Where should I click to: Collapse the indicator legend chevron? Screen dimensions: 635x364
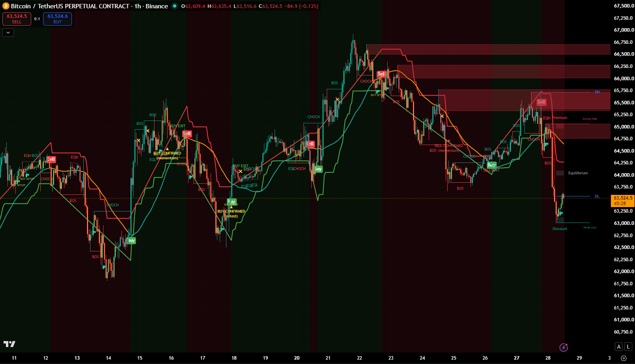(8, 32)
